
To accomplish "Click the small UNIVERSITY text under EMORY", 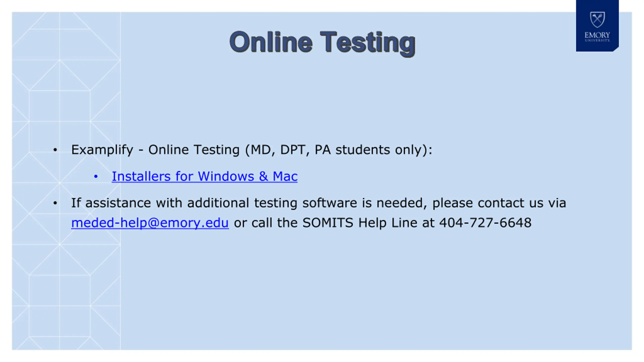I will (597, 40).
